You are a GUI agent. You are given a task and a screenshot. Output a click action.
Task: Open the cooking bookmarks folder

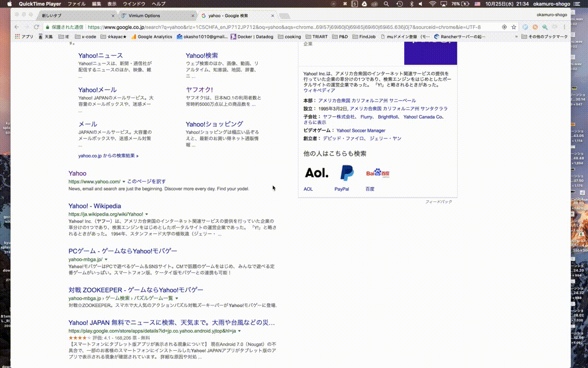click(x=289, y=37)
